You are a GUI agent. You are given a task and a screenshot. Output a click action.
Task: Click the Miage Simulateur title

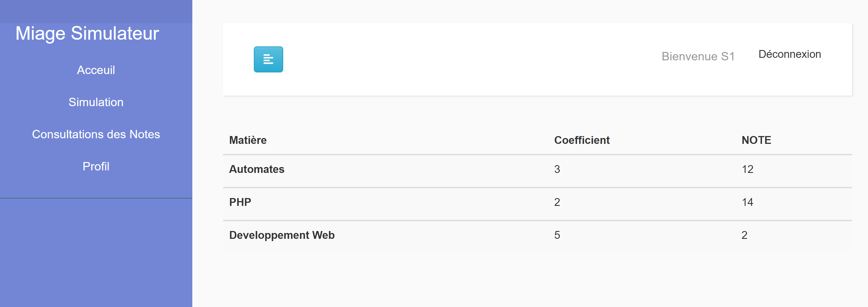point(87,33)
